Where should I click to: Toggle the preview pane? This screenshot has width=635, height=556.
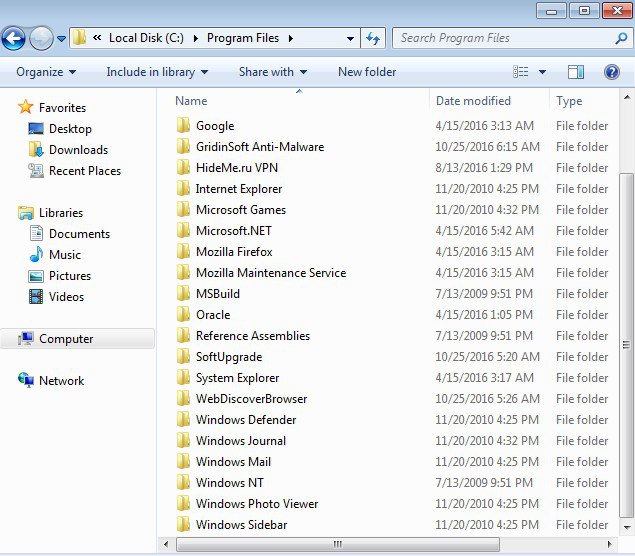pos(575,72)
